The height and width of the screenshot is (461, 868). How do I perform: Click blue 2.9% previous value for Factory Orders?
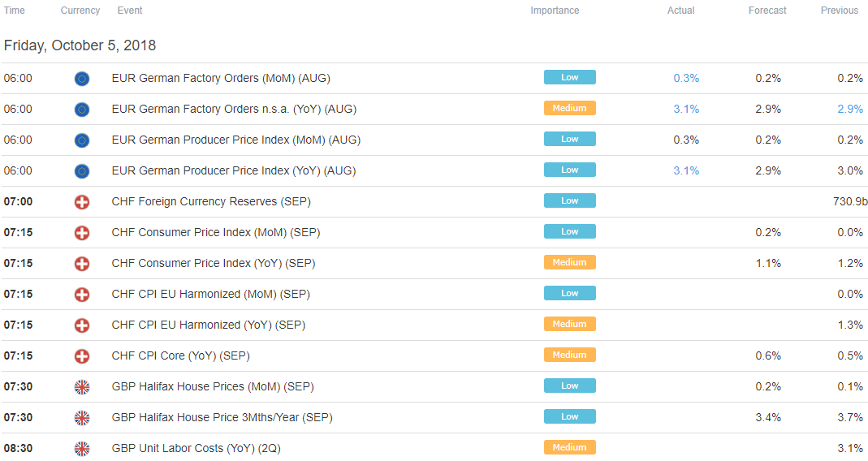point(850,110)
